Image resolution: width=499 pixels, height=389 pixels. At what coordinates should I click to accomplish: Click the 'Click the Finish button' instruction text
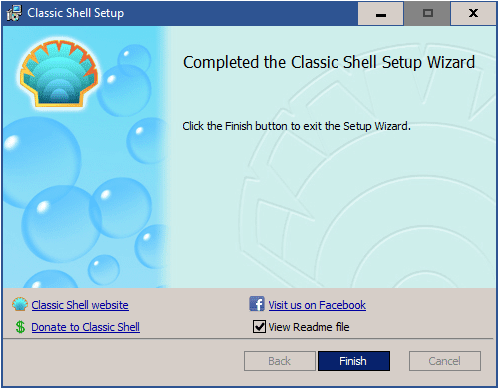pyautogui.click(x=296, y=126)
